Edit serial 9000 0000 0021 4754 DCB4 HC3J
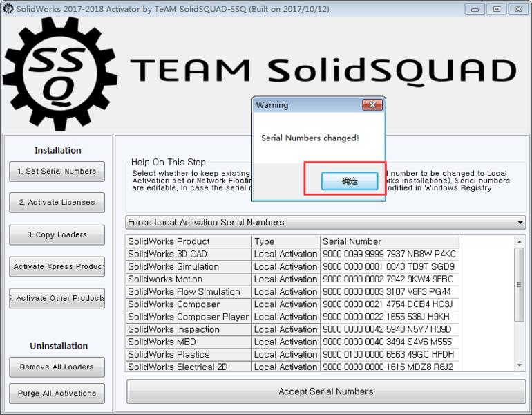This screenshot has height=415, width=532. pyautogui.click(x=390, y=304)
